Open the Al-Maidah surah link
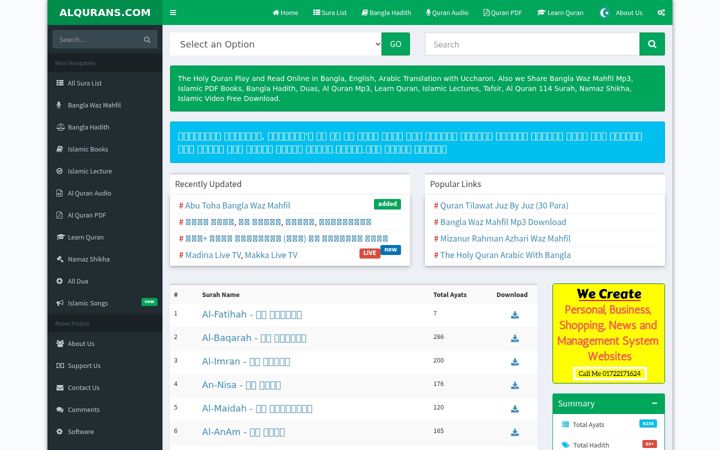Image resolution: width=720 pixels, height=450 pixels. [257, 408]
